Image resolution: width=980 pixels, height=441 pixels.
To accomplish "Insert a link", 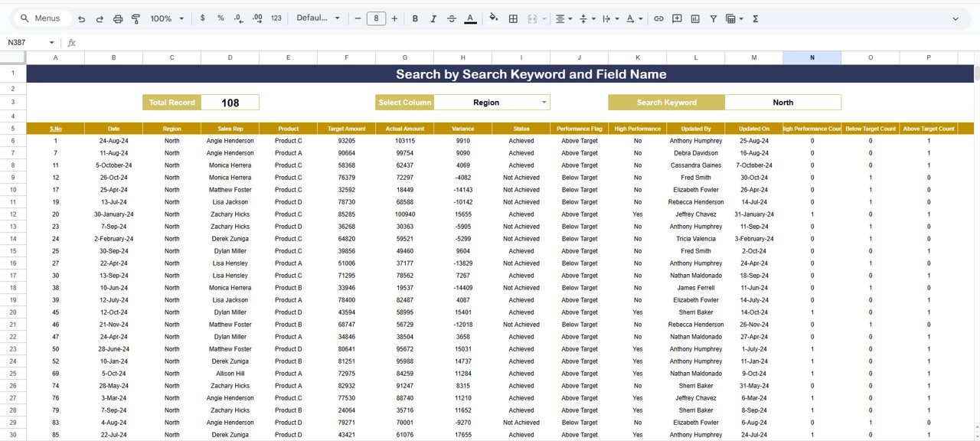I will point(658,18).
